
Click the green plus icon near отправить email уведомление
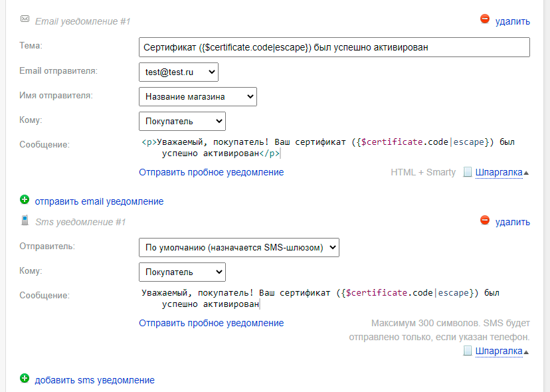point(25,200)
